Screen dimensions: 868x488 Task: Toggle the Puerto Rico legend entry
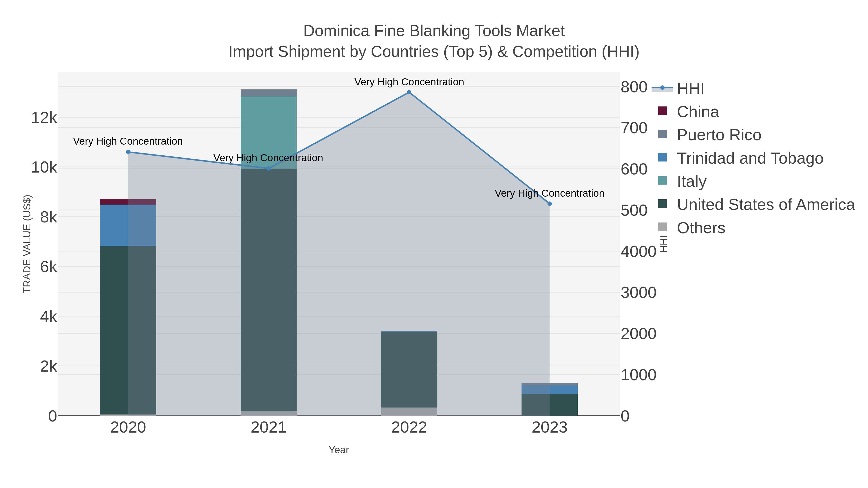click(709, 135)
